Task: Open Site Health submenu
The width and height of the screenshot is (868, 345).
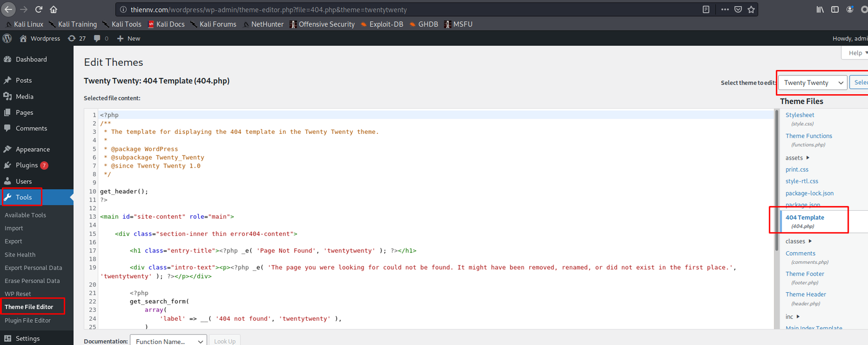Action: (20, 254)
